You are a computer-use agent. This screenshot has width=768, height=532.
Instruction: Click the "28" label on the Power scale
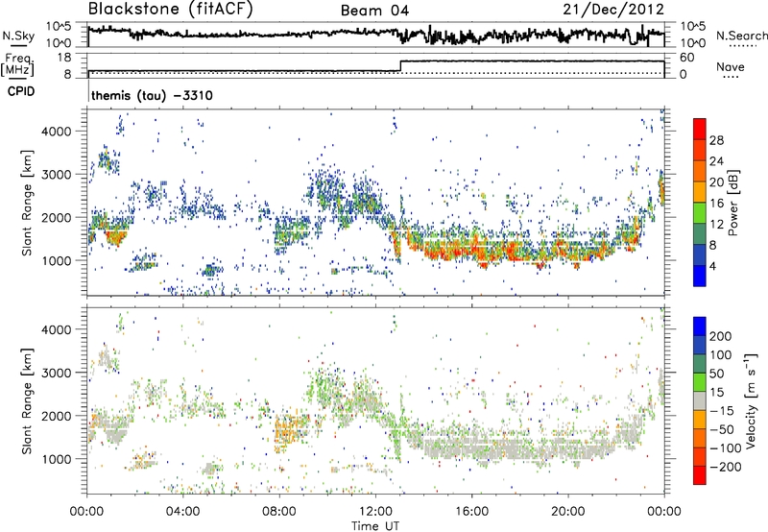click(716, 140)
